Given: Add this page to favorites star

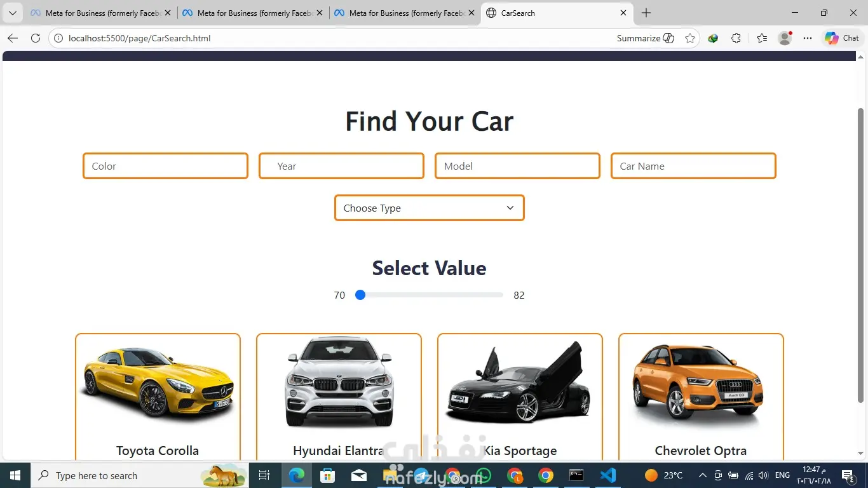Looking at the screenshot, I should click(x=690, y=38).
